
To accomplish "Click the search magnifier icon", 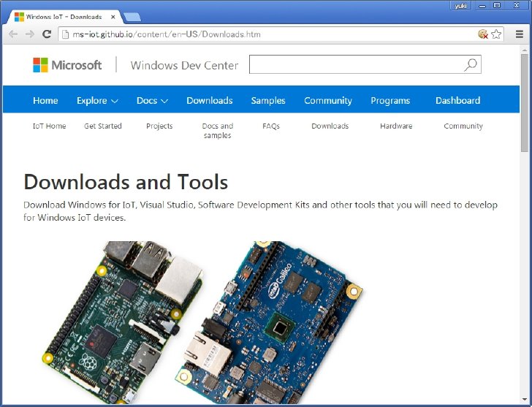I will [x=471, y=64].
